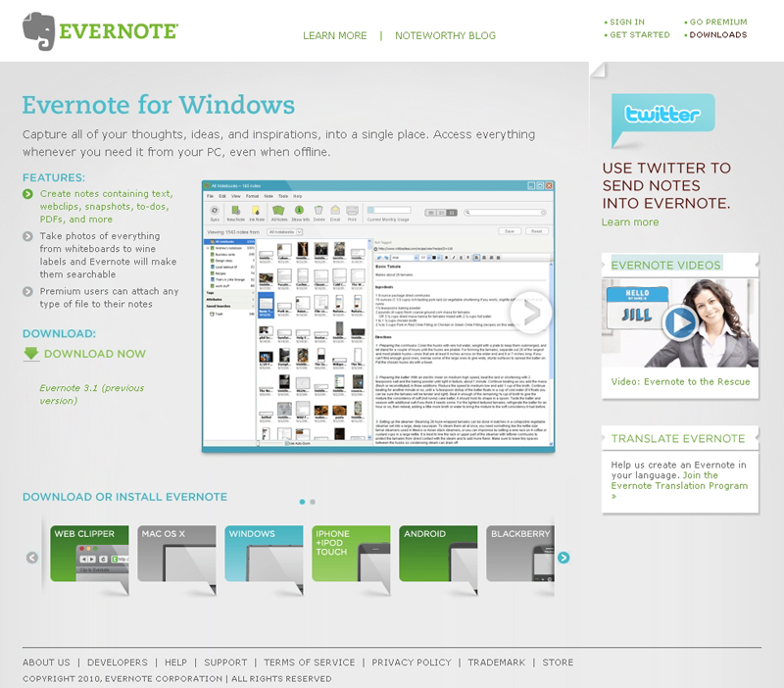784x688 pixels.
Task: Open the Android platform tile
Action: [x=438, y=553]
